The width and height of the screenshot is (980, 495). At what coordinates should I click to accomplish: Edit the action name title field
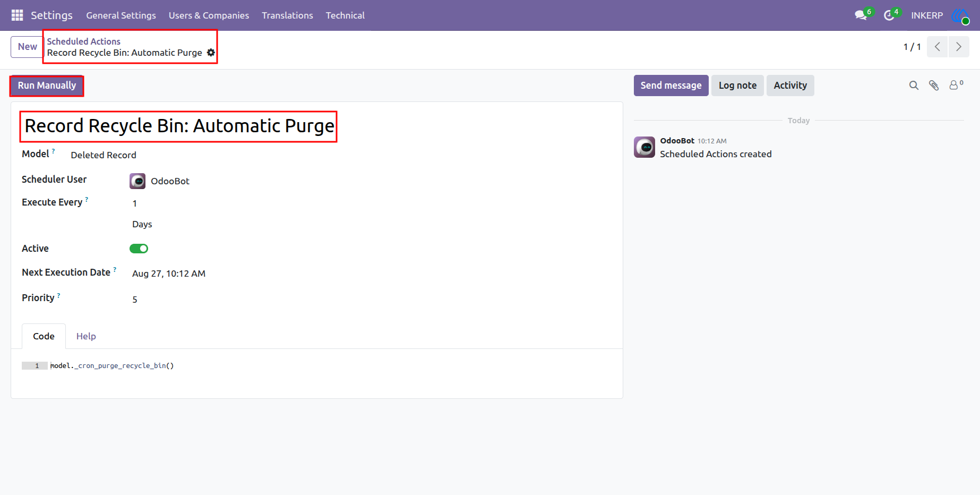tap(179, 126)
